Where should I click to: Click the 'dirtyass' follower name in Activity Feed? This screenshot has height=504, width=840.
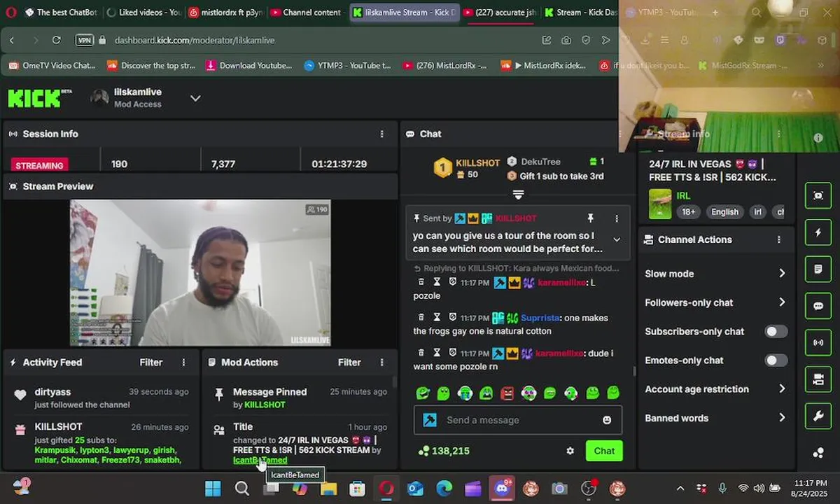point(52,392)
